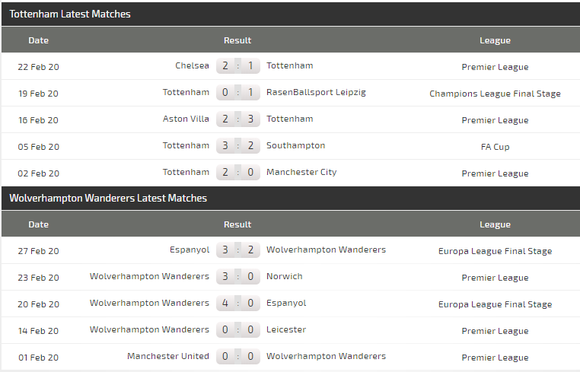The image size is (580, 372).
Task: Click the Leicester team link
Action: pyautogui.click(x=286, y=330)
